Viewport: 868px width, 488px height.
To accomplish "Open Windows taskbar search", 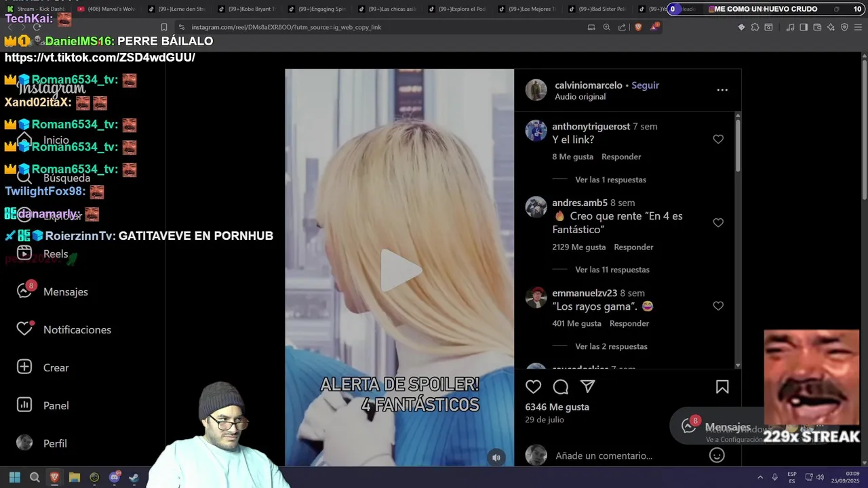I will tap(35, 477).
